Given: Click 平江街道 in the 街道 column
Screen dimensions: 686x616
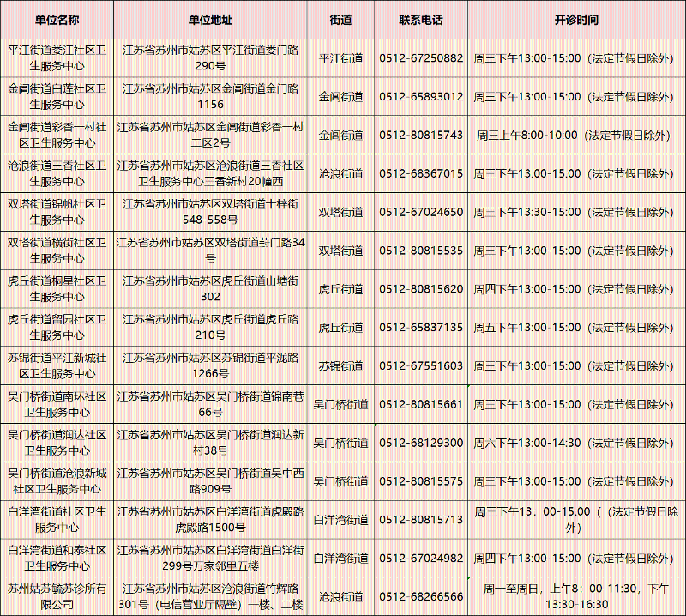Looking at the screenshot, I should 340,58.
